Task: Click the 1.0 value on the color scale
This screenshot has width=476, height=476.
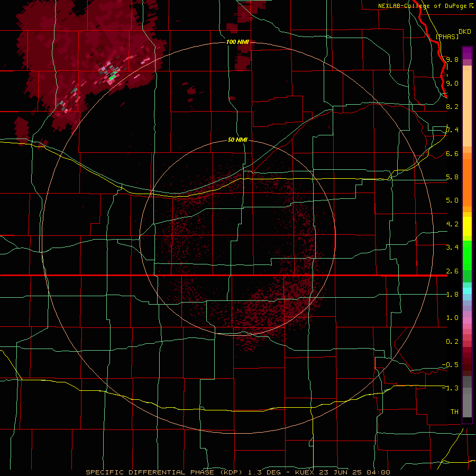Action: (452, 318)
